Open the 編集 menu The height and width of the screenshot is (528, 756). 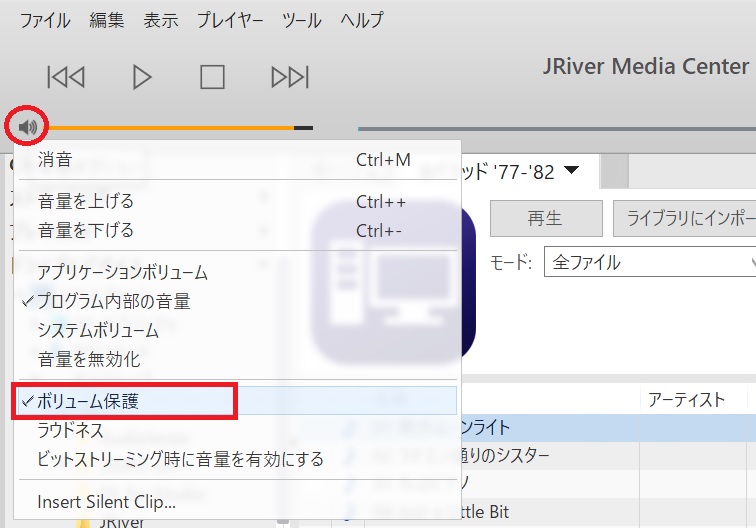(107, 20)
